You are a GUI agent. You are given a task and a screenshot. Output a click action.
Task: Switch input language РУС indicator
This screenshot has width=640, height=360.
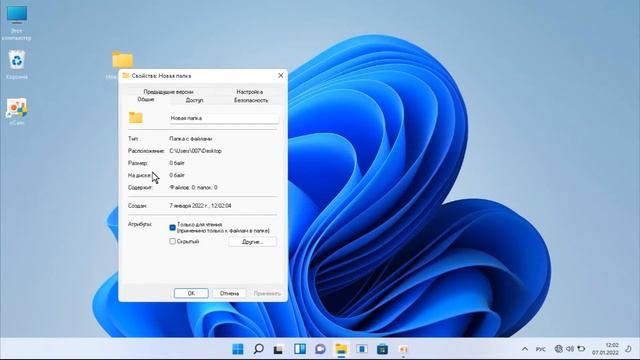(x=541, y=349)
